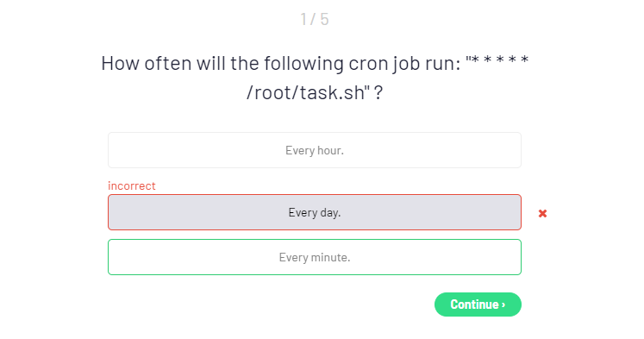644x339 pixels.
Task: Click the "1 / 5" progress counter
Action: pos(315,19)
